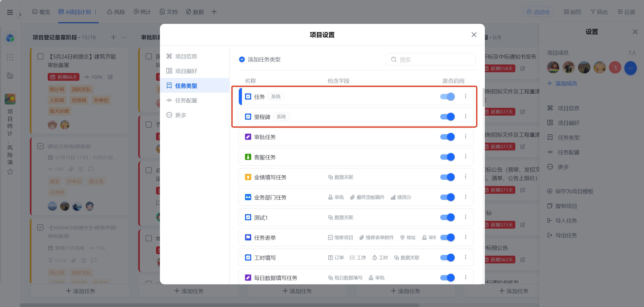Toggle the 测试1 type switch
Image resolution: width=644 pixels, height=307 pixels.
pos(447,217)
